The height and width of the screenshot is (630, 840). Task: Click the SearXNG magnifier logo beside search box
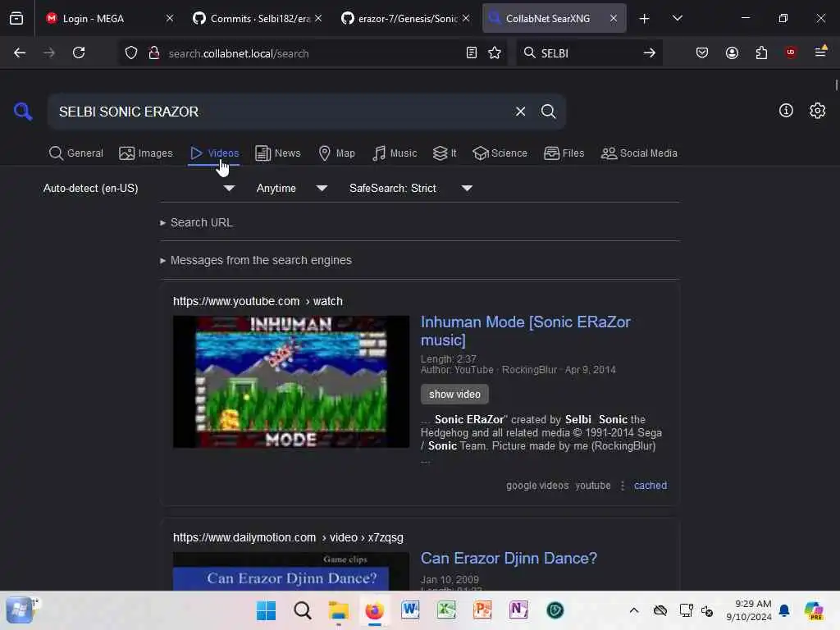pos(22,112)
